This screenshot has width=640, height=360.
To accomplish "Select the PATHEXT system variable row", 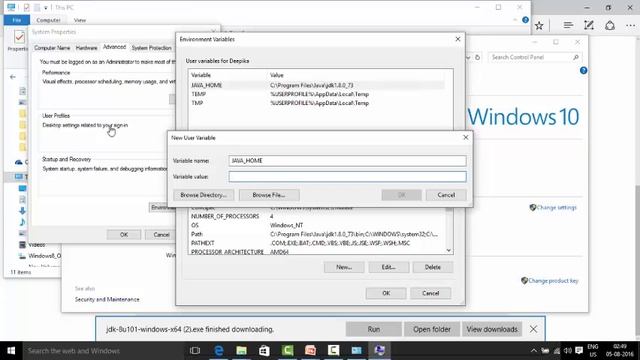I will click(317, 243).
